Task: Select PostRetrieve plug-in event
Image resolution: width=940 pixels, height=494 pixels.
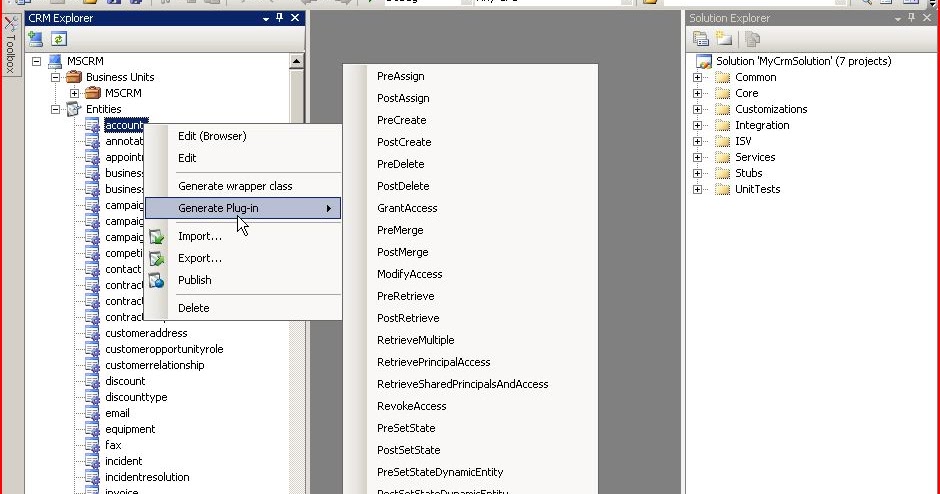Action: click(x=408, y=318)
